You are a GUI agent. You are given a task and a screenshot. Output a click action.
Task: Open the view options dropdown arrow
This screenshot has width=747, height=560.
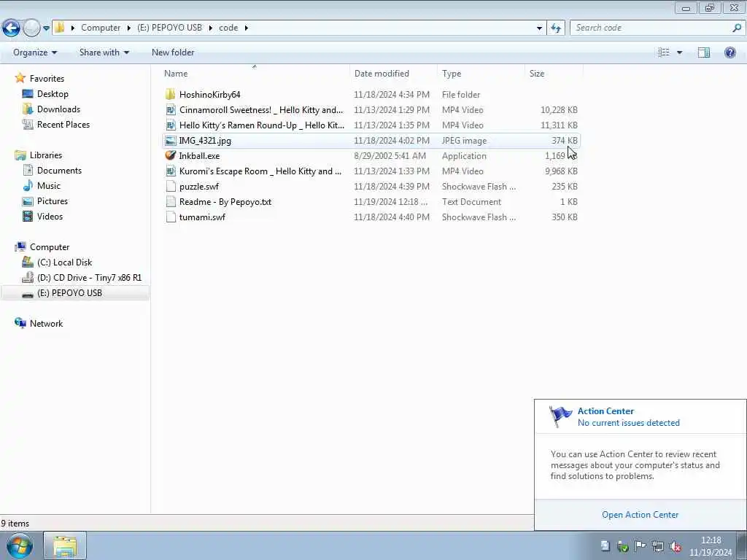pos(680,52)
